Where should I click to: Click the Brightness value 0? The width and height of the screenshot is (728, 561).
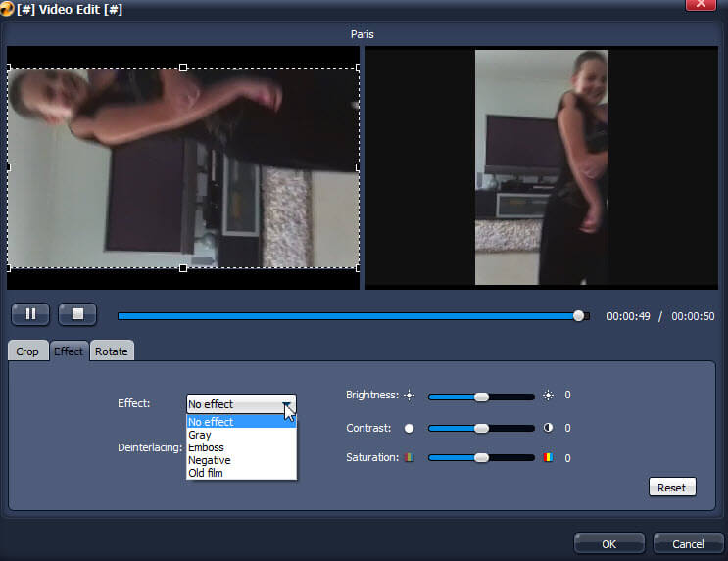(567, 395)
